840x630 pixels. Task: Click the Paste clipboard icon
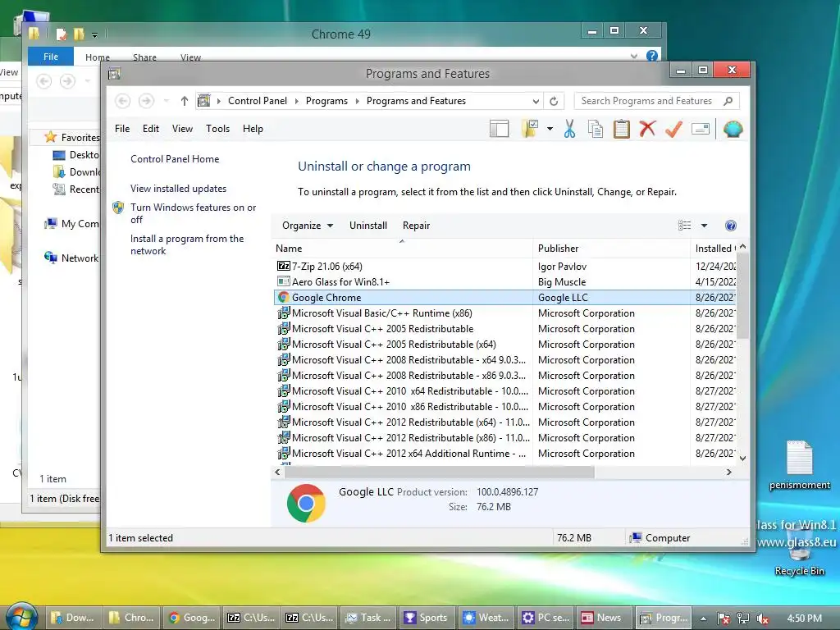pos(622,129)
